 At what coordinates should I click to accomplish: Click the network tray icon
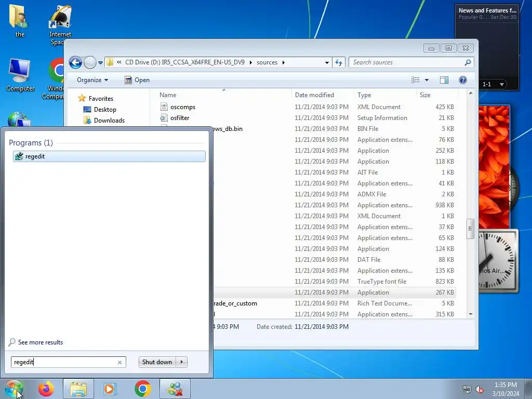coord(467,390)
